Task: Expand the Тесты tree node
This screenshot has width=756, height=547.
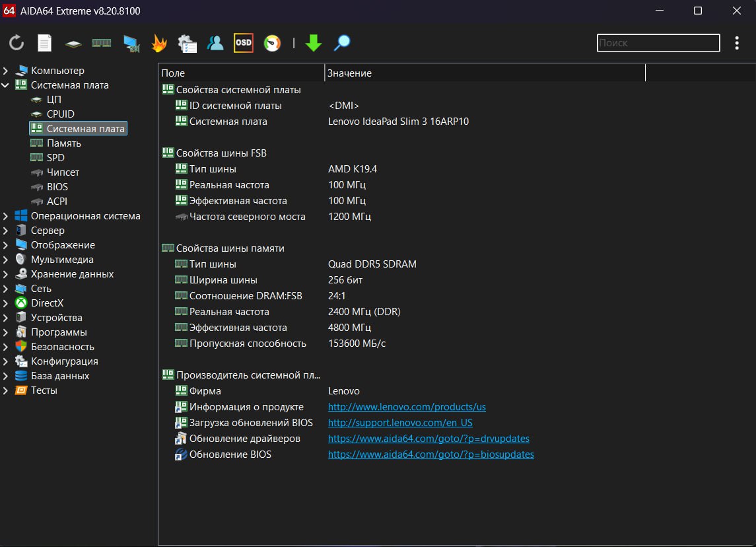Action: 6,390
